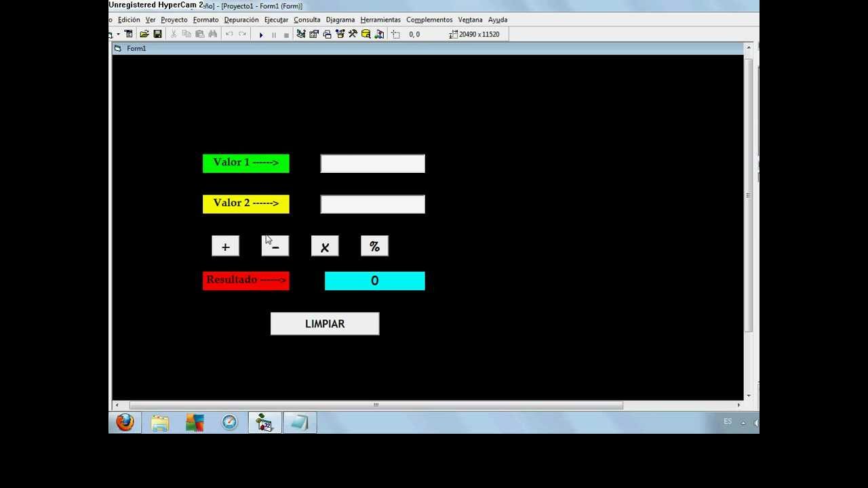Click the Undo arrow icon
The height and width of the screenshot is (488, 868).
coord(229,34)
